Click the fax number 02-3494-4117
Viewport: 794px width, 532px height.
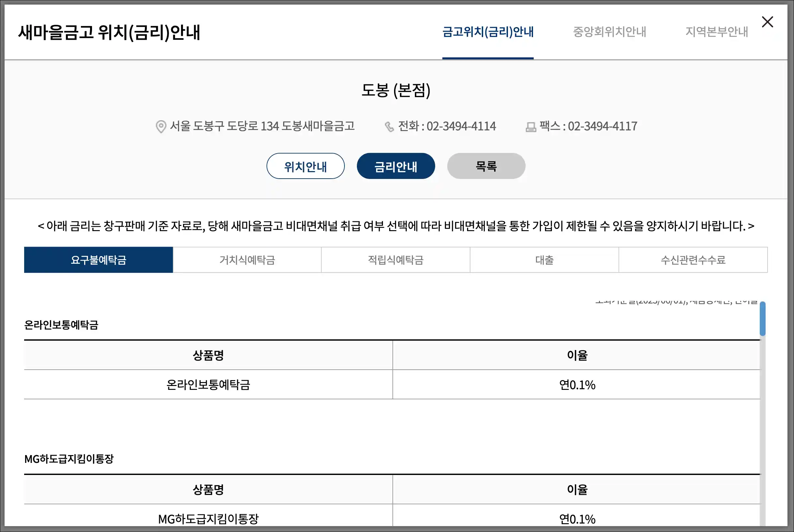603,126
